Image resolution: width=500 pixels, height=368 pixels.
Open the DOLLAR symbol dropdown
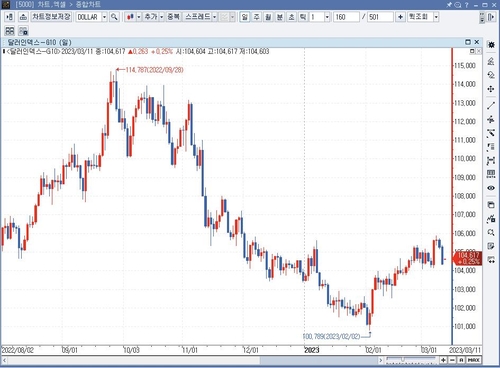[x=104, y=17]
